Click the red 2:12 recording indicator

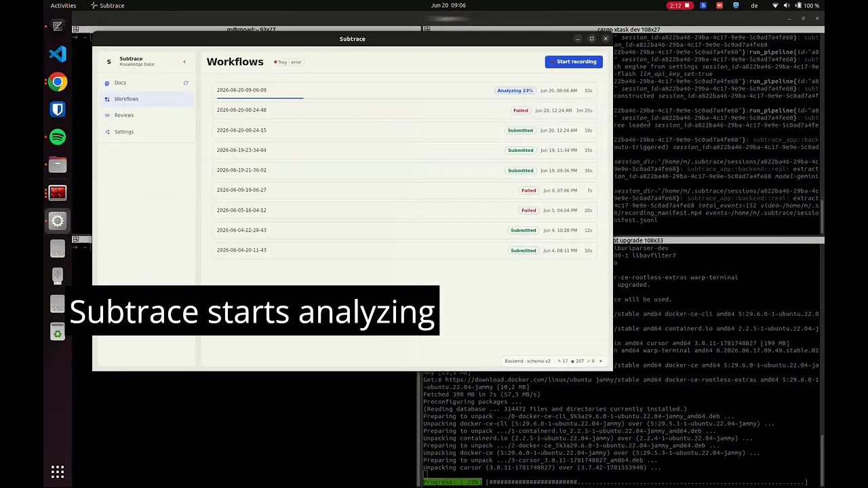679,5
